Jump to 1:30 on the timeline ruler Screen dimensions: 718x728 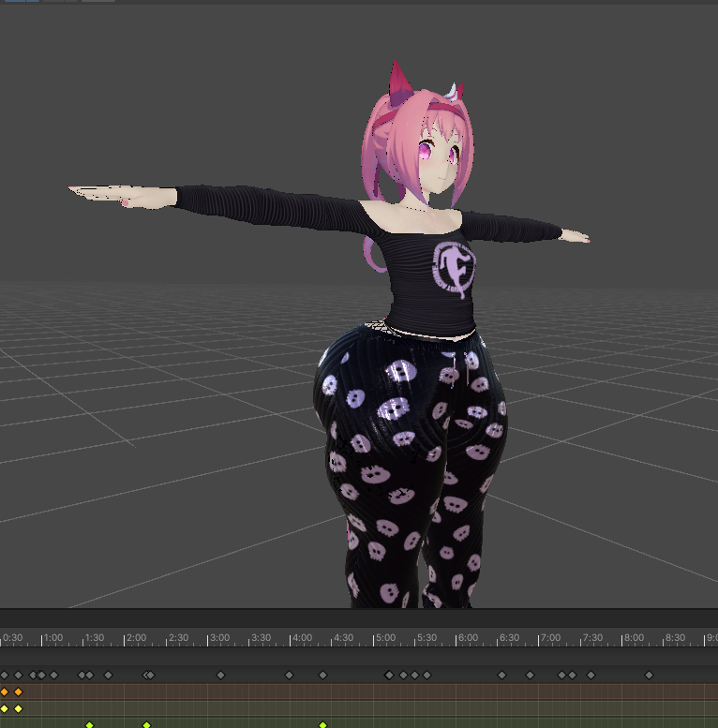95,637
